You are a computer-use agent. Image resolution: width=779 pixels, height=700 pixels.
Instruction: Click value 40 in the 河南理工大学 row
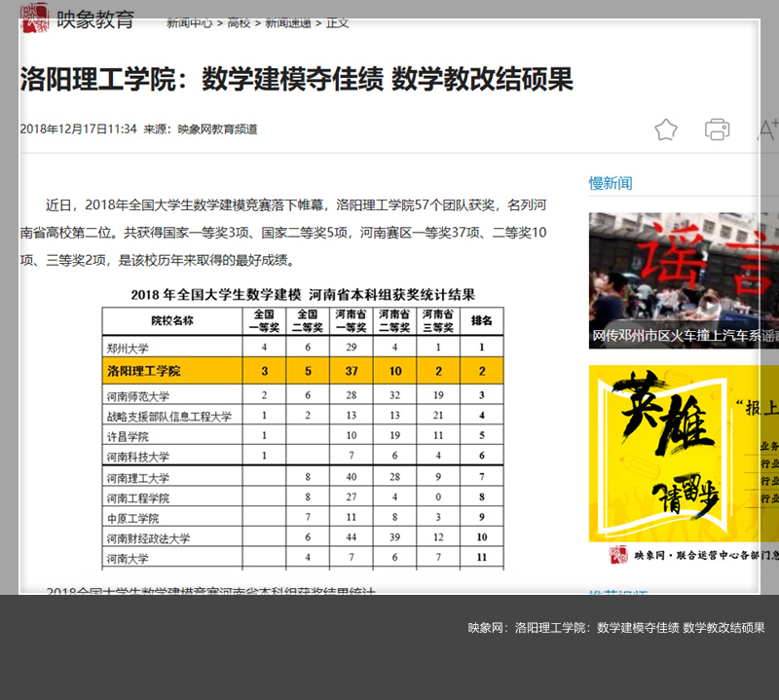(352, 477)
